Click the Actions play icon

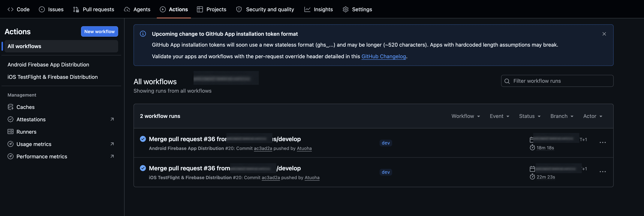pyautogui.click(x=163, y=9)
